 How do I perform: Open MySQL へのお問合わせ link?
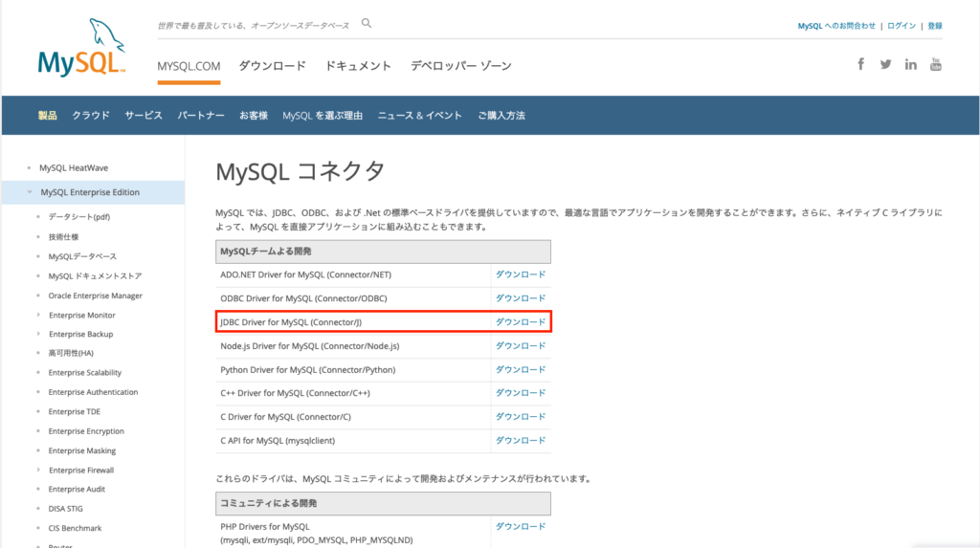[836, 26]
